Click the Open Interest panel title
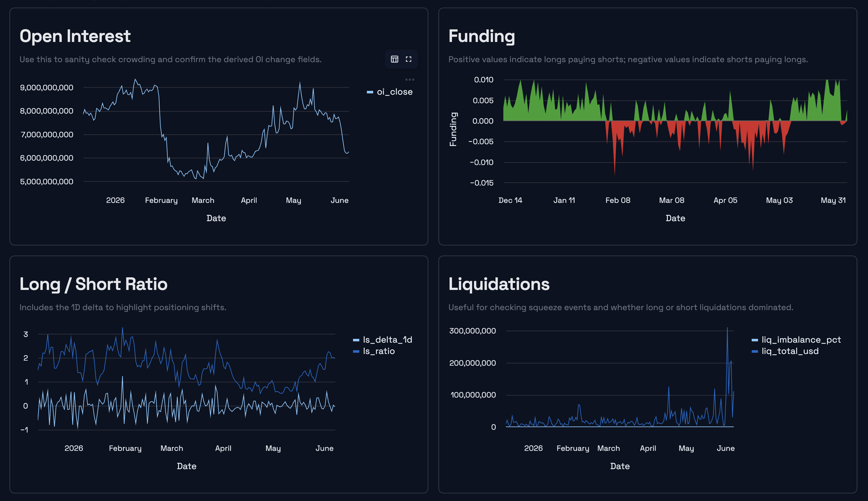This screenshot has height=501, width=868. 75,36
